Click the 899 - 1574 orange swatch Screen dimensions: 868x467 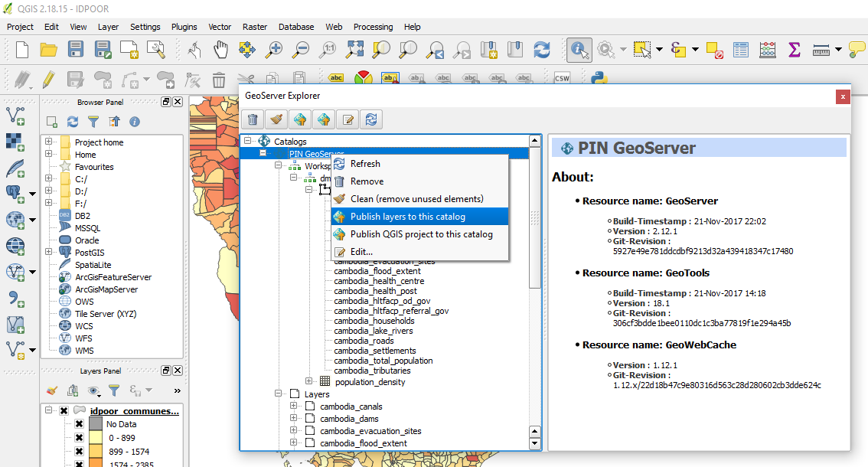click(96, 452)
